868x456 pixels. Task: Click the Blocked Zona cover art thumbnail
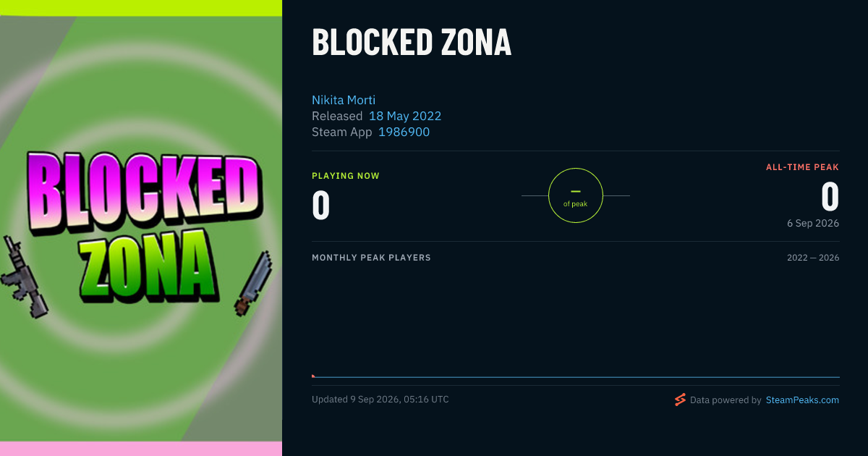[x=141, y=228]
